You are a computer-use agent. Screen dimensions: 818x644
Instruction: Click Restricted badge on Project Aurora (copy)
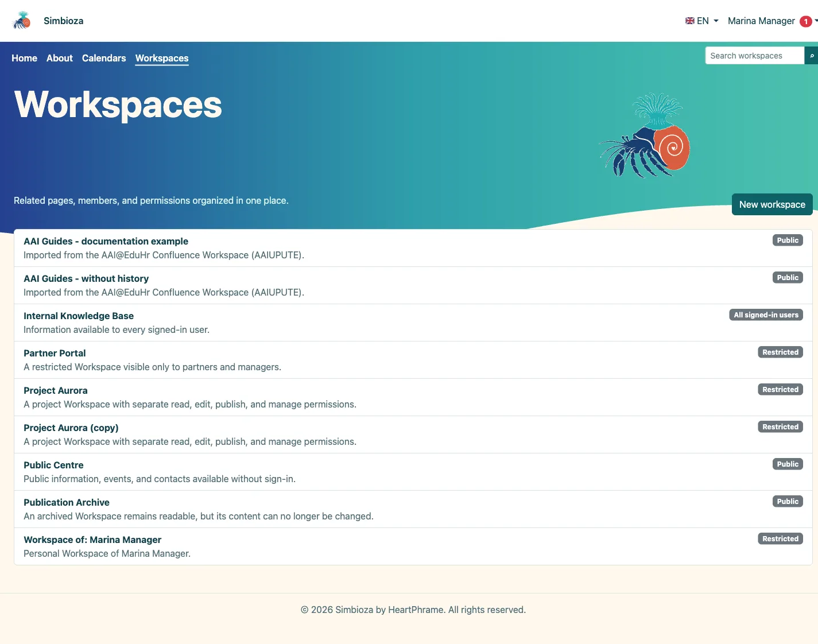pyautogui.click(x=780, y=426)
